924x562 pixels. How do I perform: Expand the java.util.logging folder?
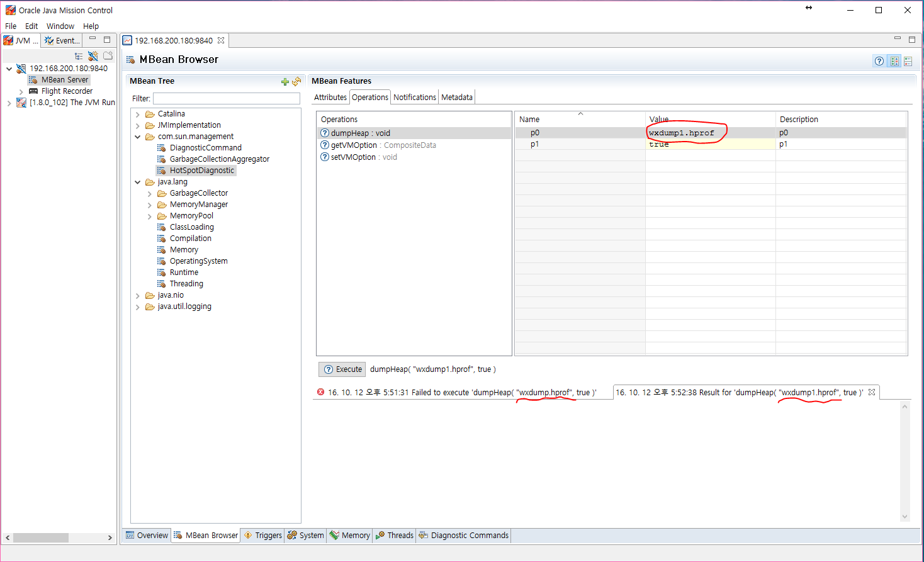pyautogui.click(x=138, y=307)
